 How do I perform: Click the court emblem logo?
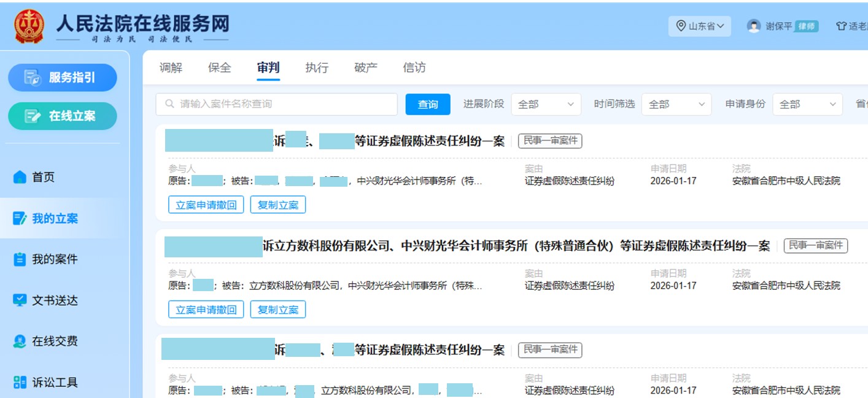[x=29, y=26]
